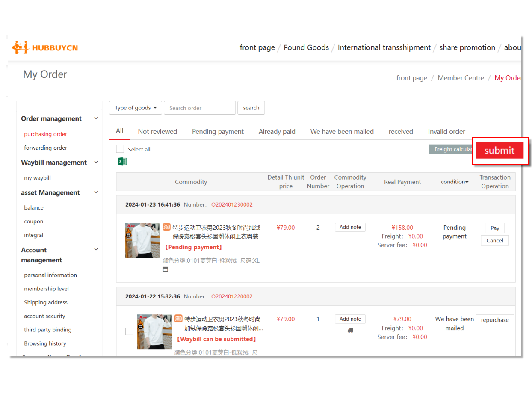Click the repurchase button on second order
Image resolution: width=532 pixels, height=396 pixels.
(x=495, y=320)
